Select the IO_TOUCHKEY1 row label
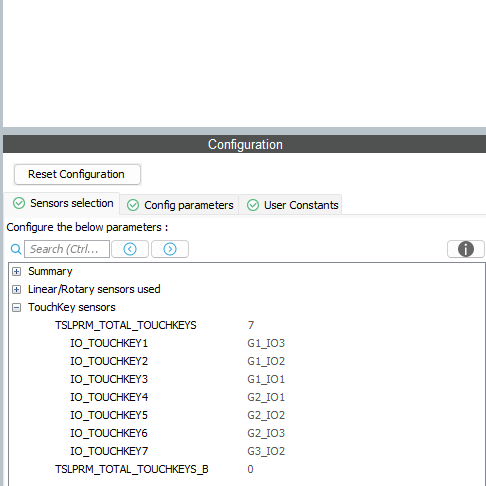 (x=109, y=343)
